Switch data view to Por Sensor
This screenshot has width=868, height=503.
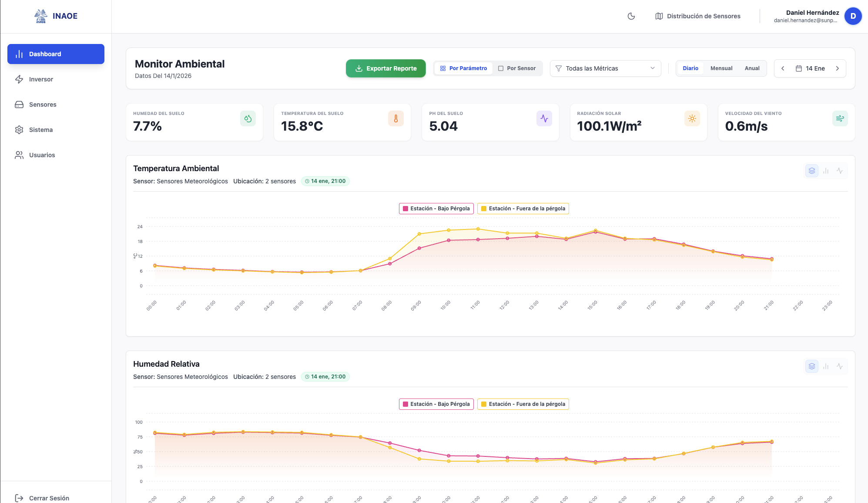click(x=518, y=68)
